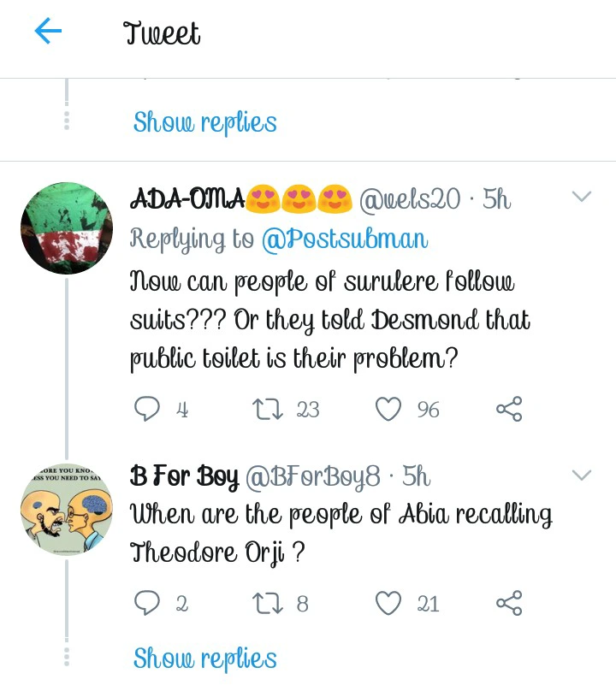Expand bottom Show replies link
This screenshot has height=697, width=616.
click(204, 658)
